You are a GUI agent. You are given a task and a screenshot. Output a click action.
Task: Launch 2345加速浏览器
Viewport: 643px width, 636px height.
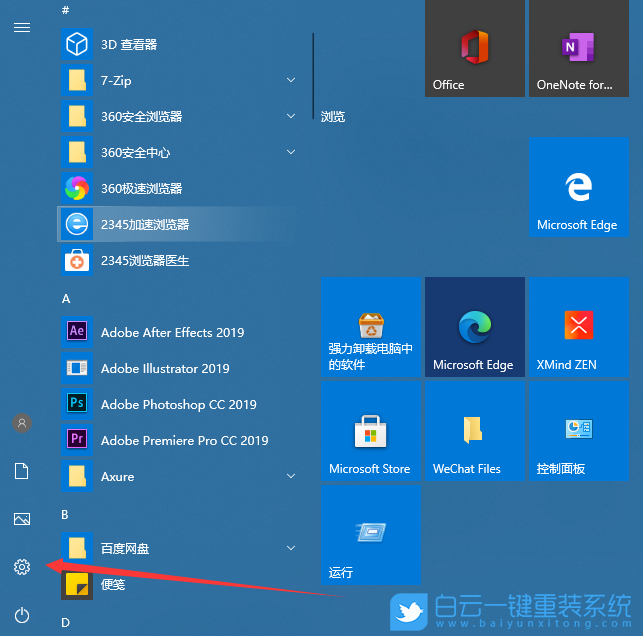178,224
